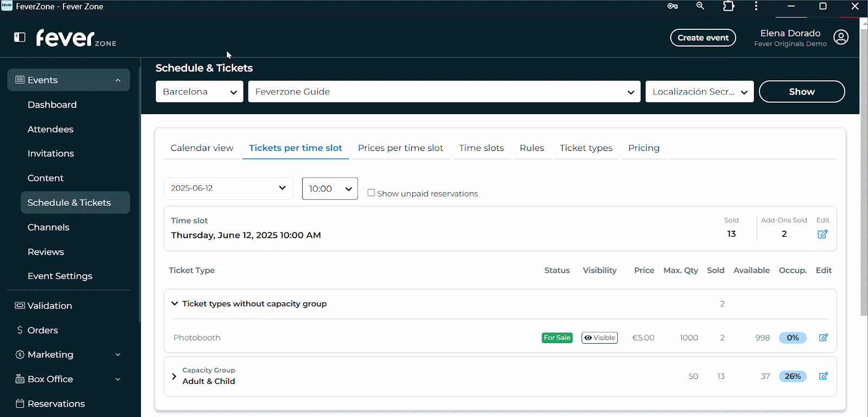The image size is (868, 417).
Task: Open the Localización venue dropdown
Action: [x=700, y=92]
